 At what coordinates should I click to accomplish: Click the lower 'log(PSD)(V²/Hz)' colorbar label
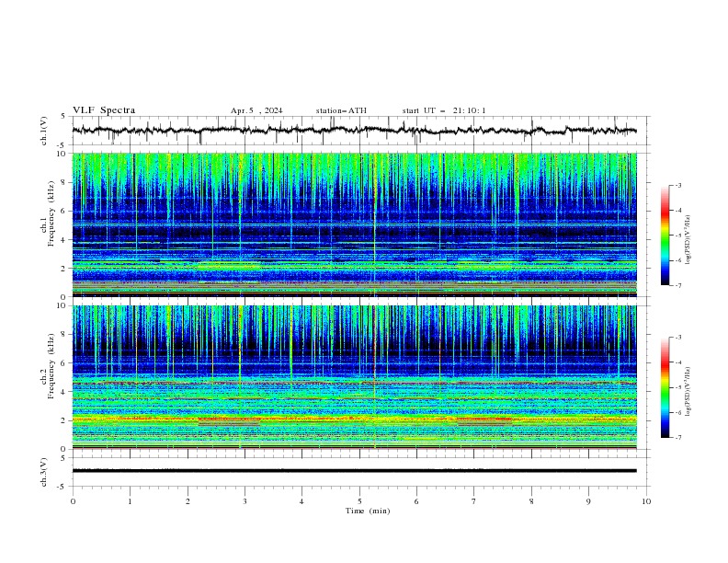(688, 392)
